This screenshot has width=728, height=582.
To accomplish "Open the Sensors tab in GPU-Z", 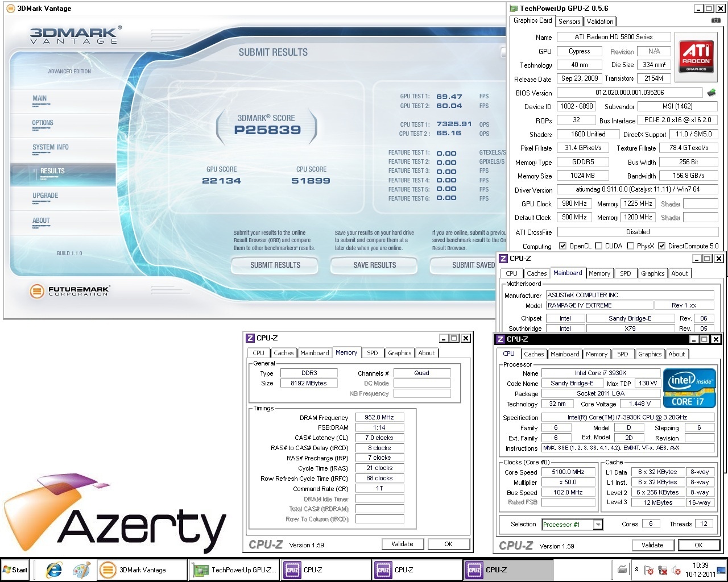I will tap(569, 22).
